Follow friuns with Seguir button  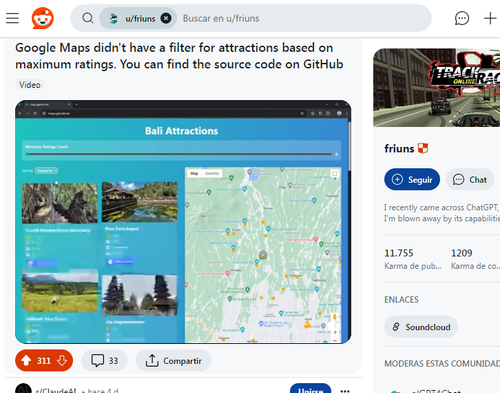[x=412, y=180]
